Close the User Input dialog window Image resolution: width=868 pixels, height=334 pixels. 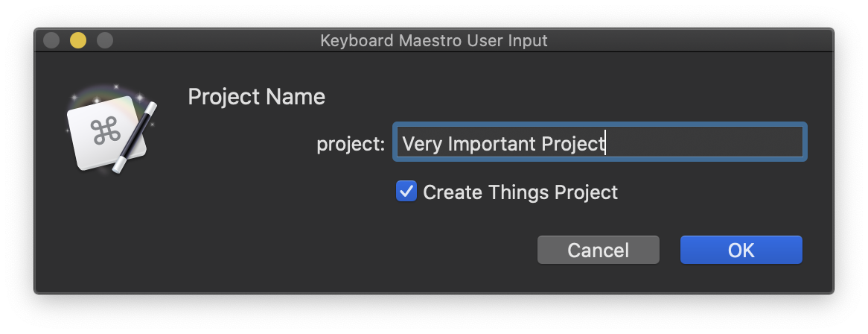pyautogui.click(x=51, y=40)
